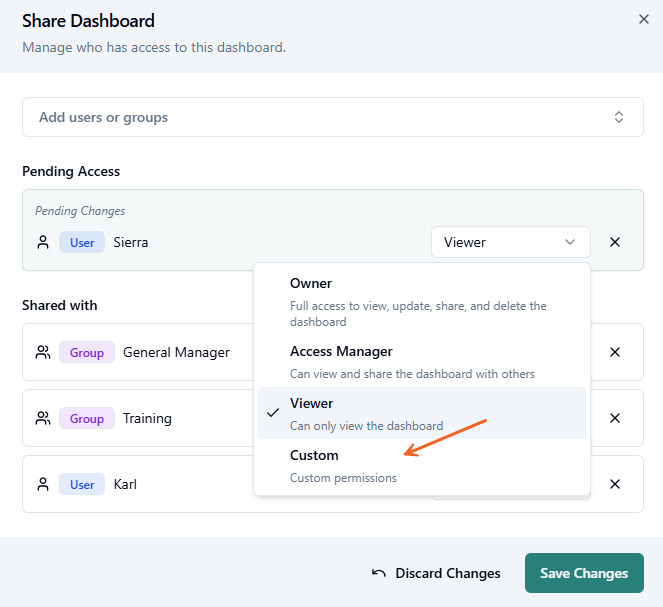This screenshot has width=663, height=607.
Task: Click the Group badge on Training row
Action: coord(86,418)
